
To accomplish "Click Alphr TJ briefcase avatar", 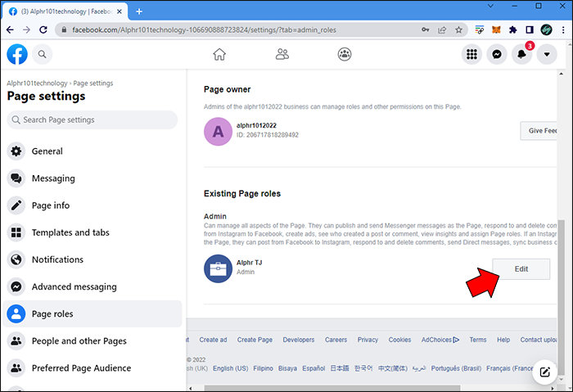I will 218,268.
